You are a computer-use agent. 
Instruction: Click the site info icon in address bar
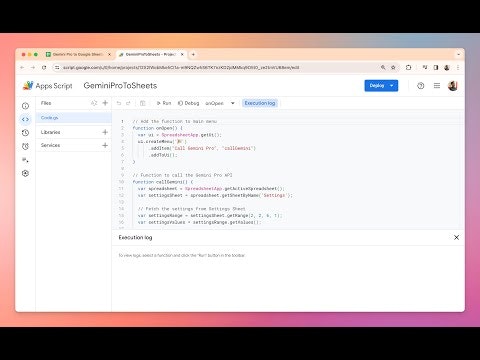(x=57, y=68)
